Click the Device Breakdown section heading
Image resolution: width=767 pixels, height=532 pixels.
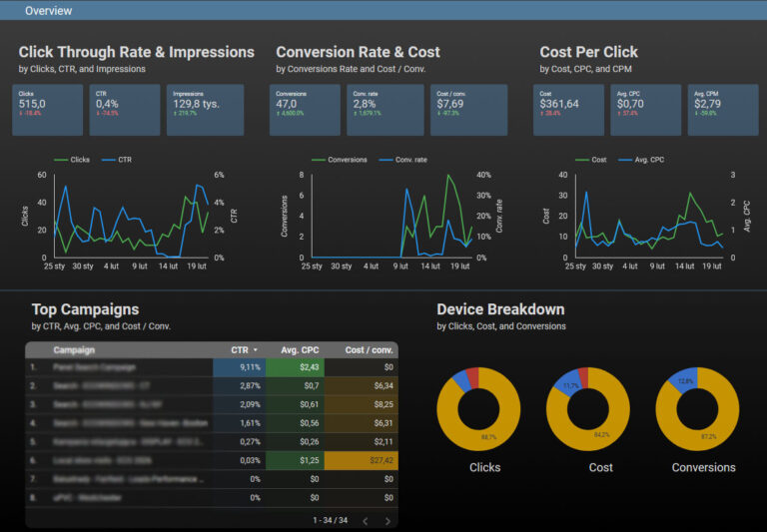tap(500, 309)
